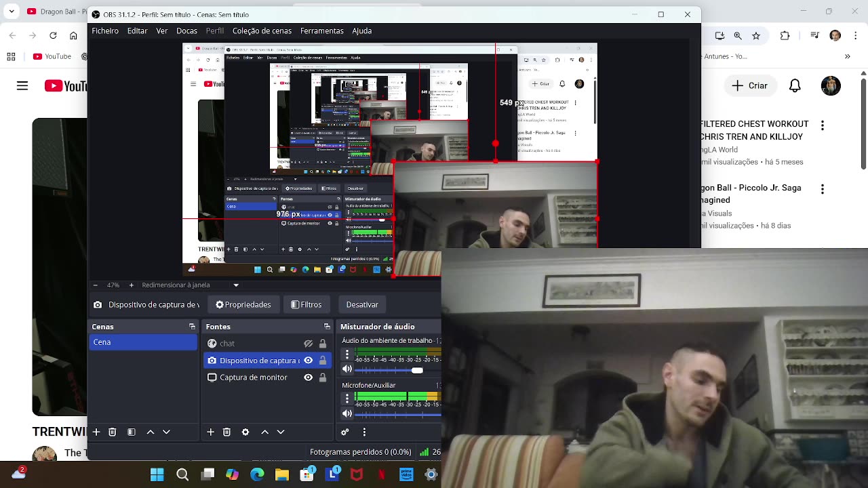The width and height of the screenshot is (868, 488).
Task: Select Captura de monitor source
Action: click(x=253, y=378)
